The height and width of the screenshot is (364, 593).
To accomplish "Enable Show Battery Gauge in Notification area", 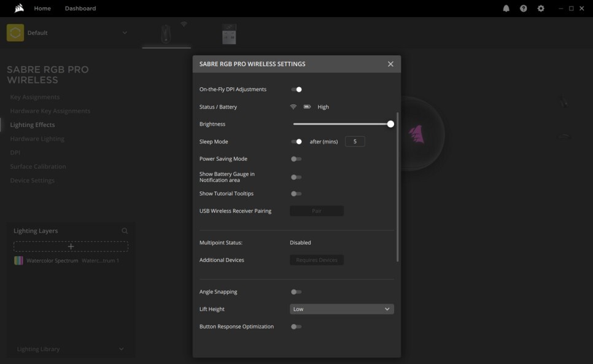I will coord(296,177).
